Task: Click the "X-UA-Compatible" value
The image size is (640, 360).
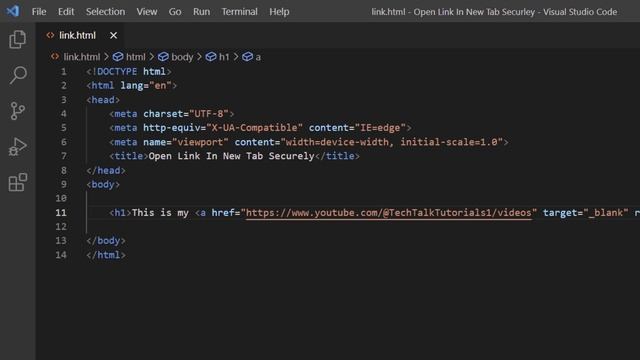Action: click(254, 128)
